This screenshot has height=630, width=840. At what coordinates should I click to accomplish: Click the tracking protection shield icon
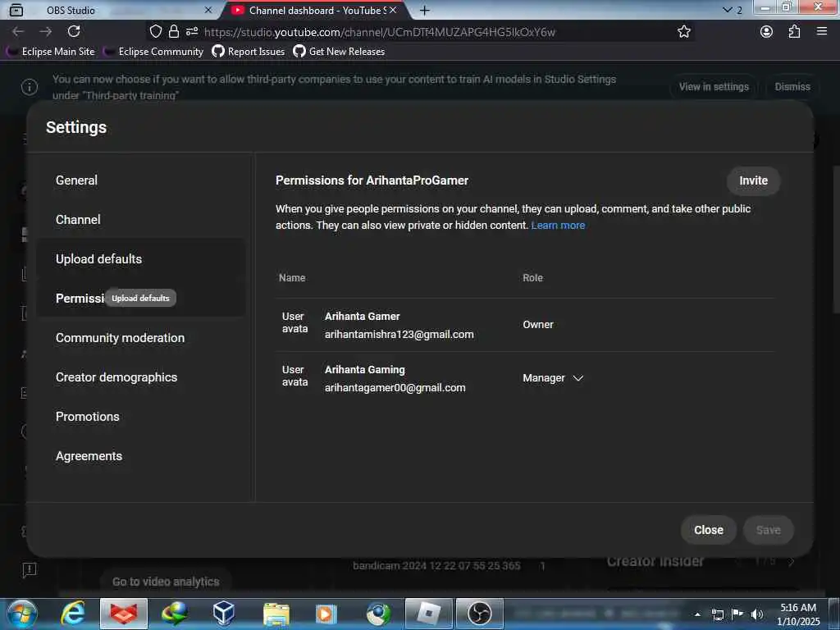155,32
